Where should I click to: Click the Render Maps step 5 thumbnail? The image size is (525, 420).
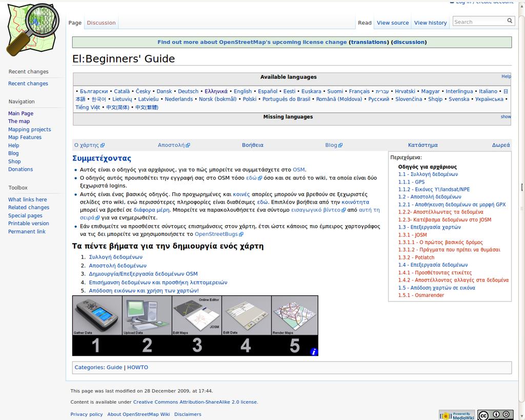(x=295, y=315)
